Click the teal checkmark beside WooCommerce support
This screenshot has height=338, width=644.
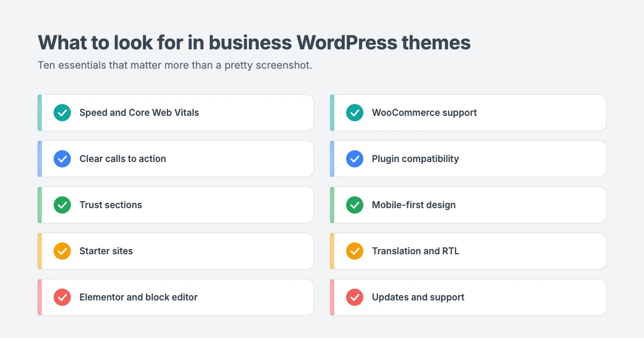coord(355,113)
